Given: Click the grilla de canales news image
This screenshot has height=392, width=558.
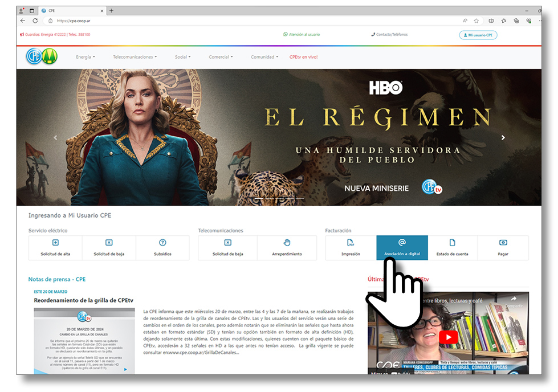Looking at the screenshot, I should coord(84,341).
